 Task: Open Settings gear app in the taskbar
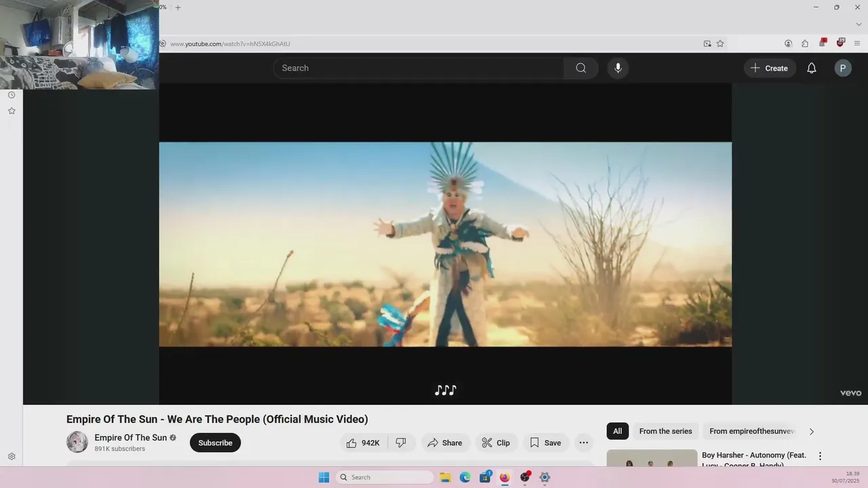[x=545, y=477]
